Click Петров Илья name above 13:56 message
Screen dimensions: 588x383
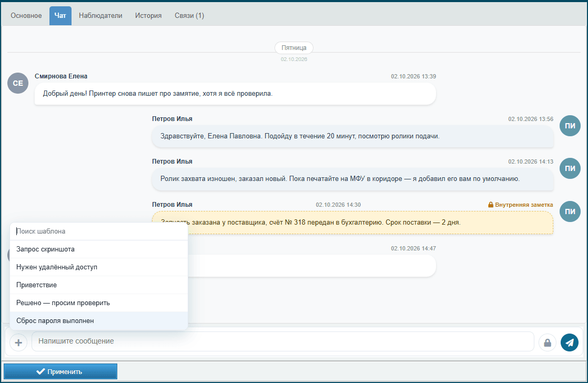[x=172, y=119]
